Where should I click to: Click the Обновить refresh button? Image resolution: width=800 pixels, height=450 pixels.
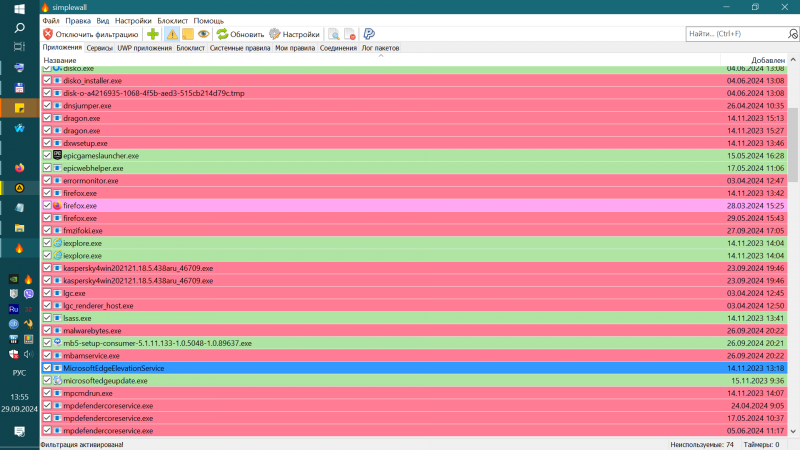coord(240,34)
